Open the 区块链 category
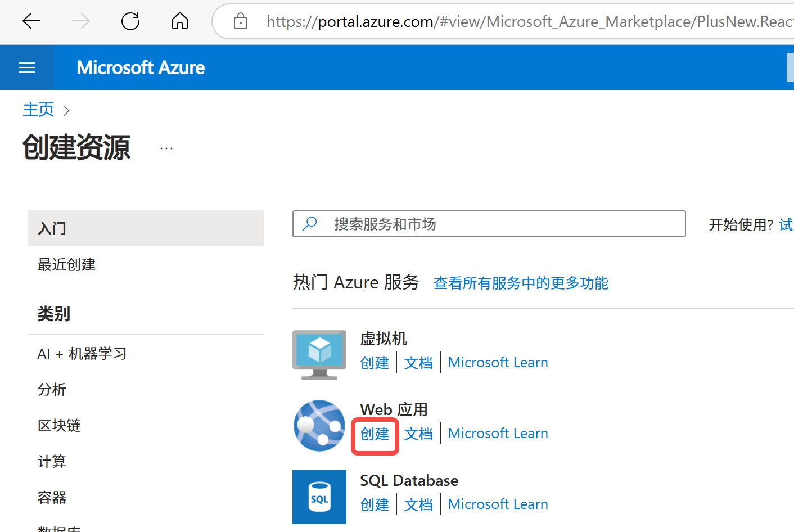The width and height of the screenshot is (794, 532). [x=59, y=426]
